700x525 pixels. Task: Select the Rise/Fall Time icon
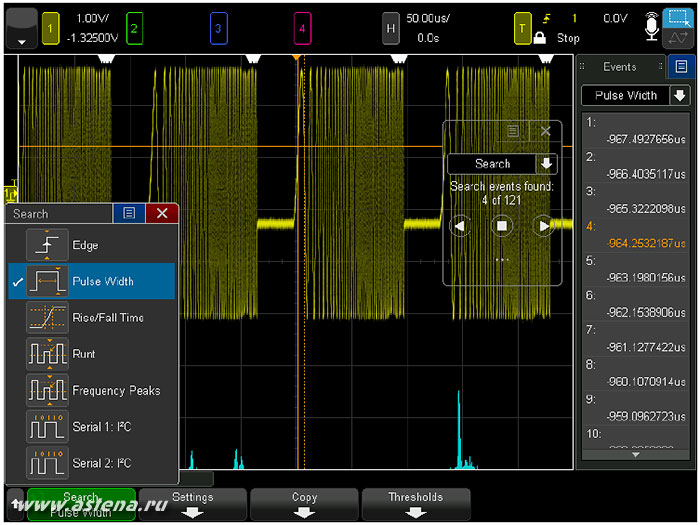(47, 317)
